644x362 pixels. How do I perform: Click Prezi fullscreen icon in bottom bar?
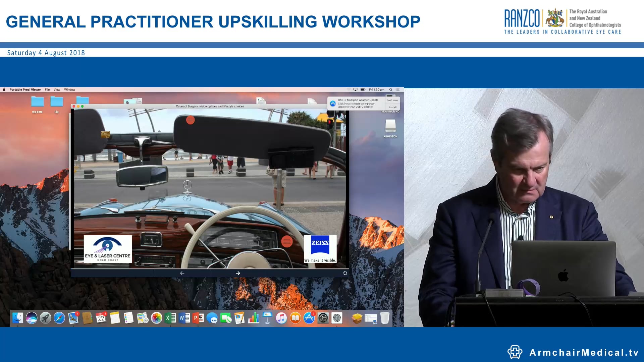point(345,273)
